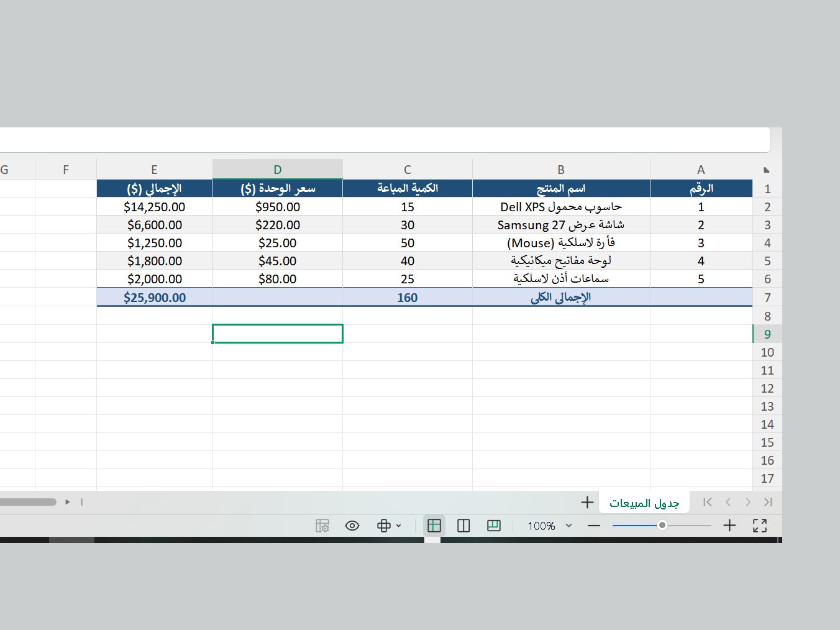The image size is (840, 630).
Task: Zoom out with the minus button
Action: (594, 526)
